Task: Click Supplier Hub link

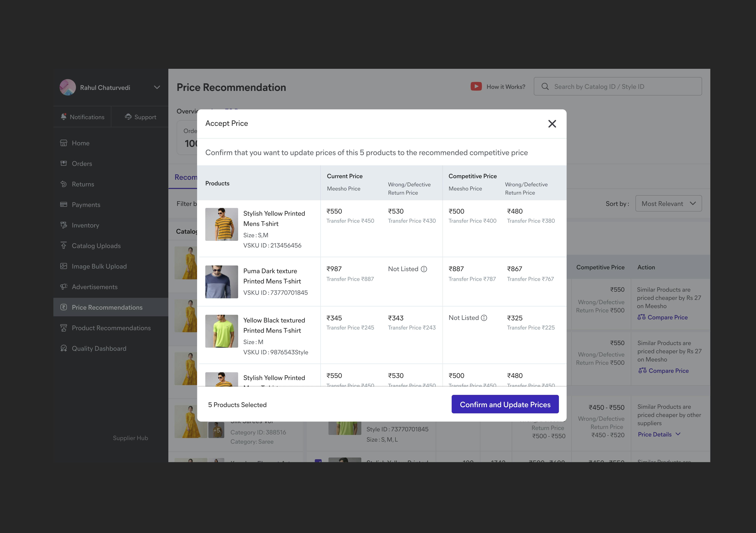Action: [130, 438]
